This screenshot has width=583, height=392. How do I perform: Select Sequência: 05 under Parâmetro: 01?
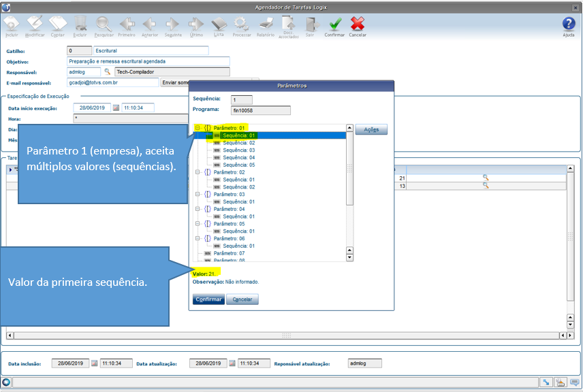pyautogui.click(x=238, y=165)
